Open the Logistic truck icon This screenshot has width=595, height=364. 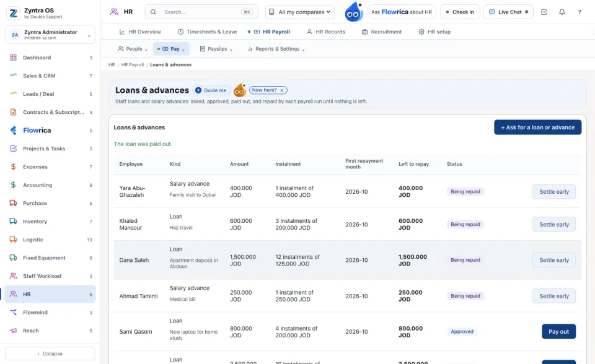(13, 240)
